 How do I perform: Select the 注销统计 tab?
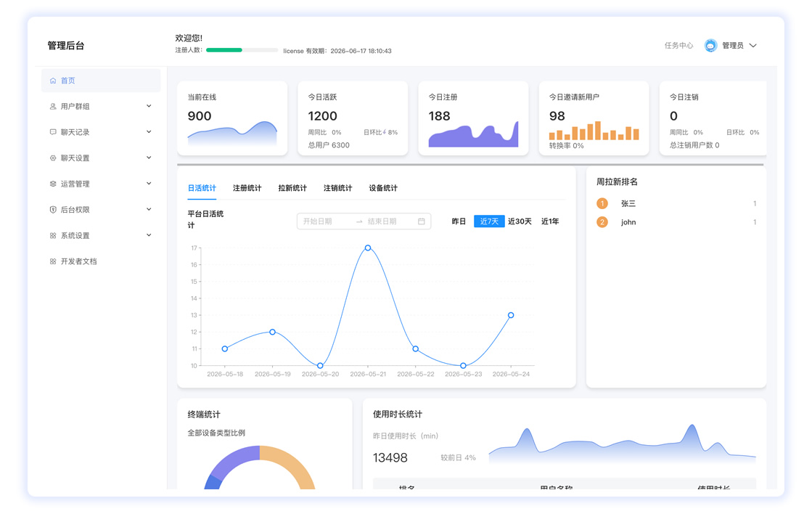tap(337, 188)
